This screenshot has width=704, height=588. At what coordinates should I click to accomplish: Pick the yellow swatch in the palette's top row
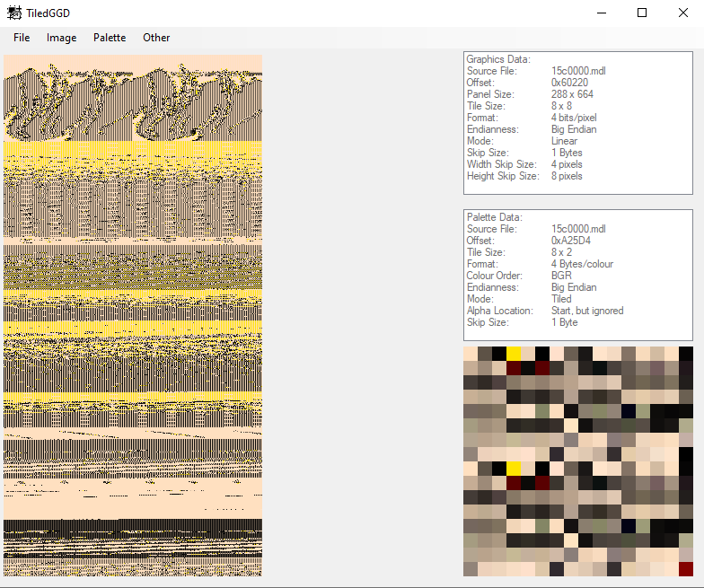pyautogui.click(x=514, y=354)
